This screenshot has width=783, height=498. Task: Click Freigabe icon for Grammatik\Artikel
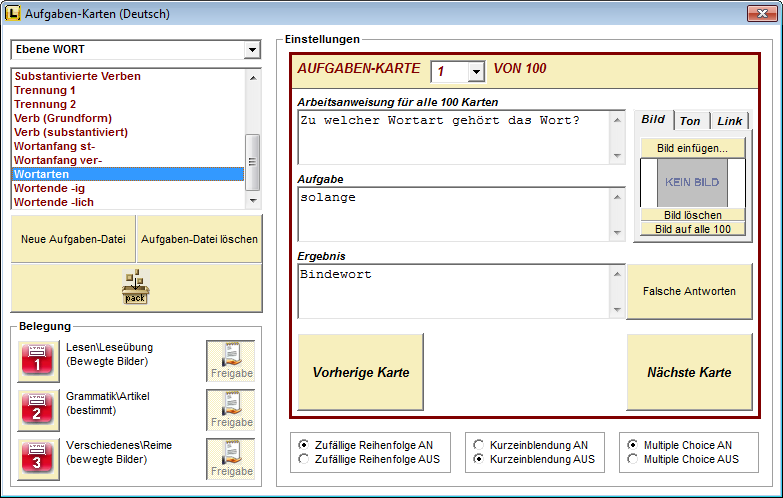(231, 410)
